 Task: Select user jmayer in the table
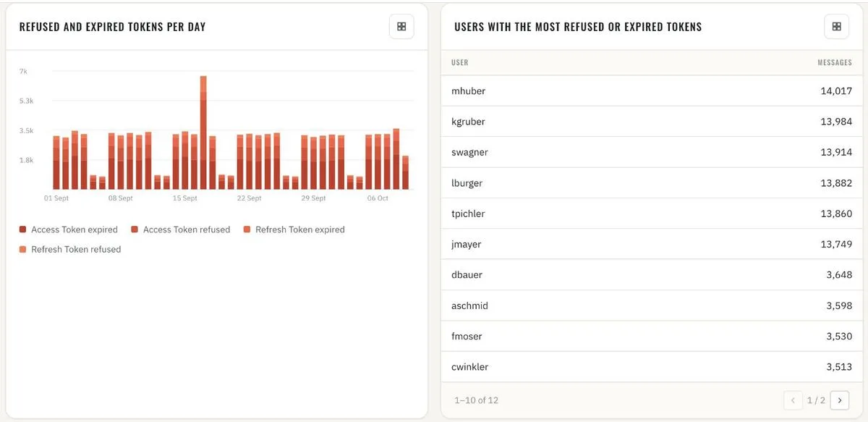click(466, 245)
